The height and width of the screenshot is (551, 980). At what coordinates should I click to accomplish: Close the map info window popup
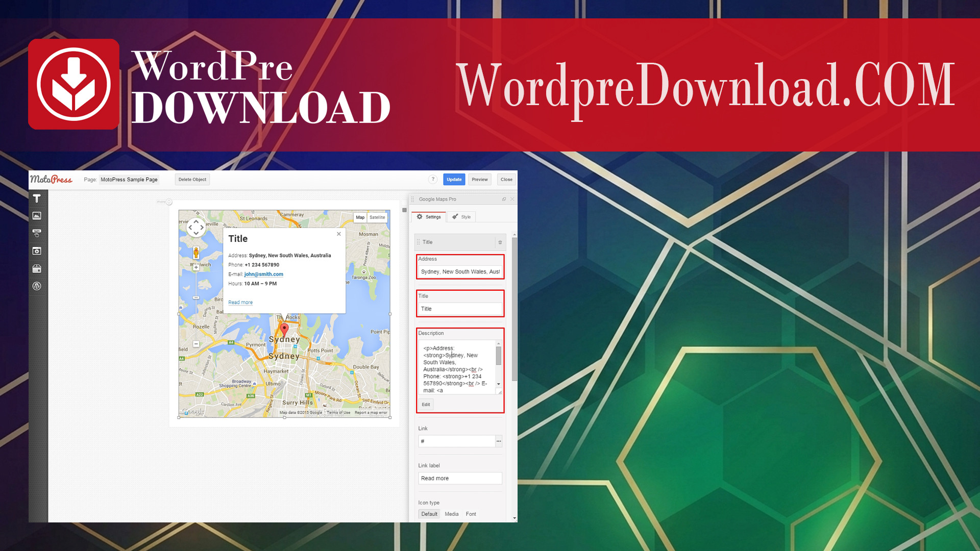tap(339, 234)
